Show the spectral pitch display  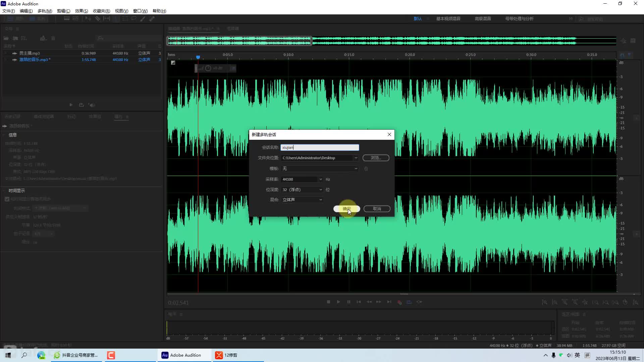pyautogui.click(x=75, y=19)
